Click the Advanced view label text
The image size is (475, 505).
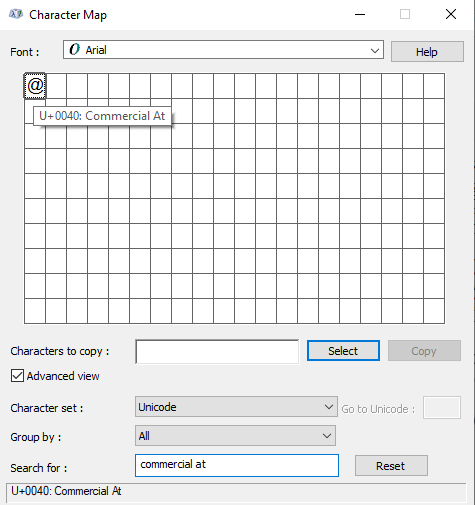click(x=63, y=376)
